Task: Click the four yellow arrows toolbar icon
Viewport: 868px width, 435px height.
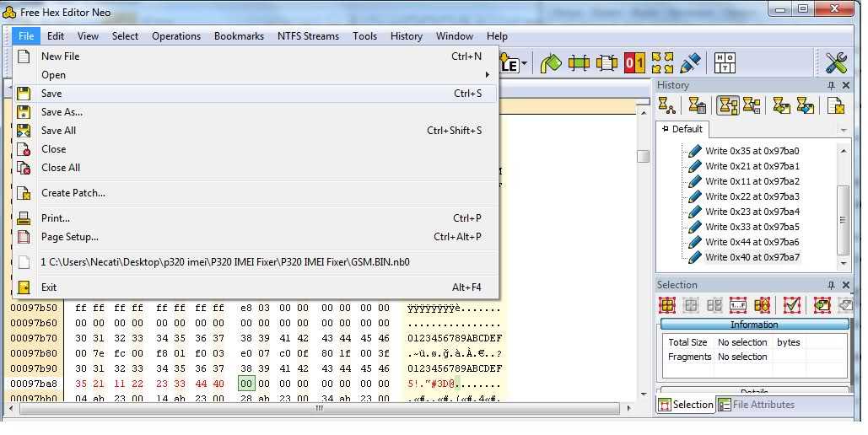Action: pyautogui.click(x=662, y=63)
